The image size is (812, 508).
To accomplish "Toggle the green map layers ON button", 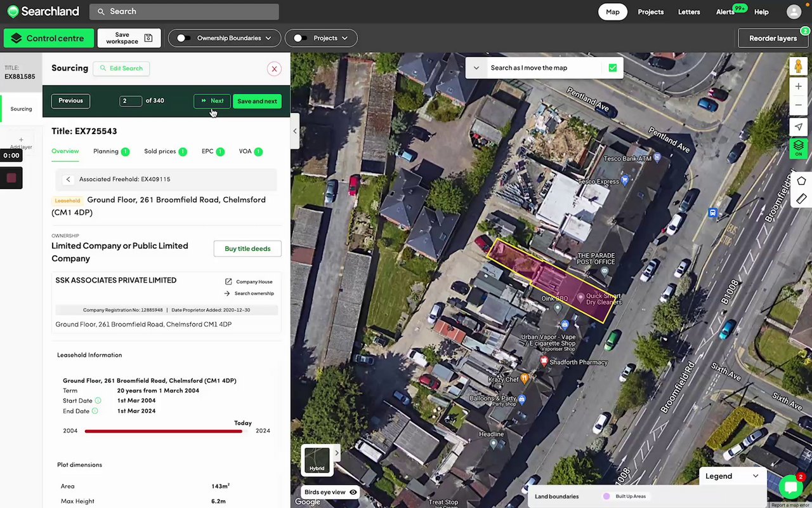I will click(798, 149).
